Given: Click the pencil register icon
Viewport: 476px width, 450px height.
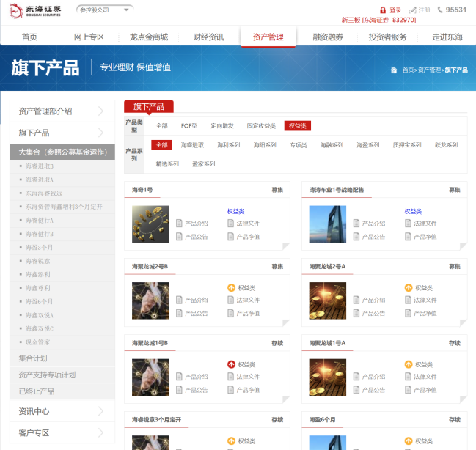Looking at the screenshot, I should coord(412,10).
